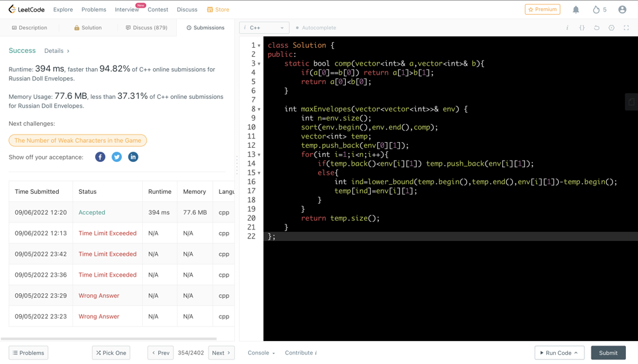Screen dimensions: 638x364
Task: Click the streak flame icon
Action: pyautogui.click(x=596, y=10)
